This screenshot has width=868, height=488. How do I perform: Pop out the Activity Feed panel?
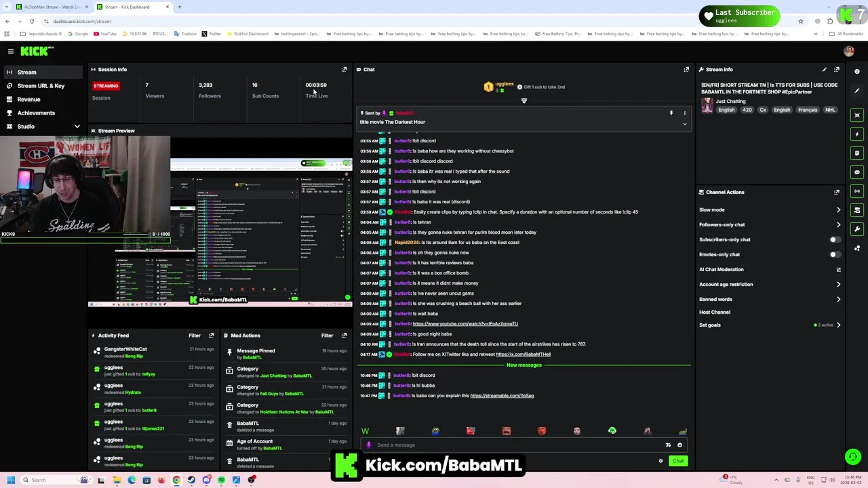[211, 335]
